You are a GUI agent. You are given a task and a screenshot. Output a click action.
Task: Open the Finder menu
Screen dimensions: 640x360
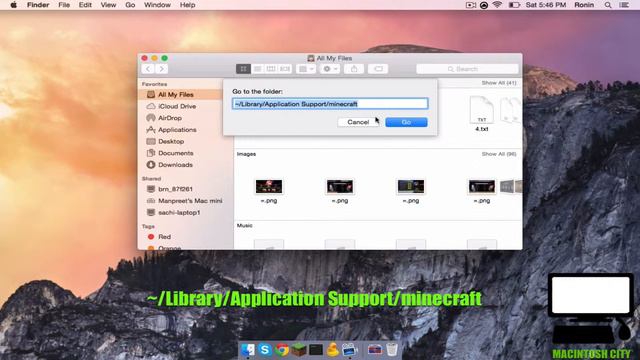click(38, 5)
